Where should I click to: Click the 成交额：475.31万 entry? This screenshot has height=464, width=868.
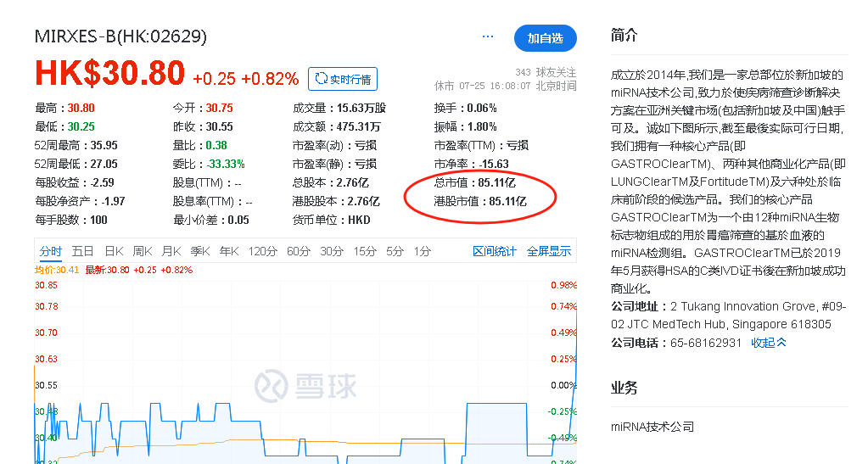tap(337, 126)
